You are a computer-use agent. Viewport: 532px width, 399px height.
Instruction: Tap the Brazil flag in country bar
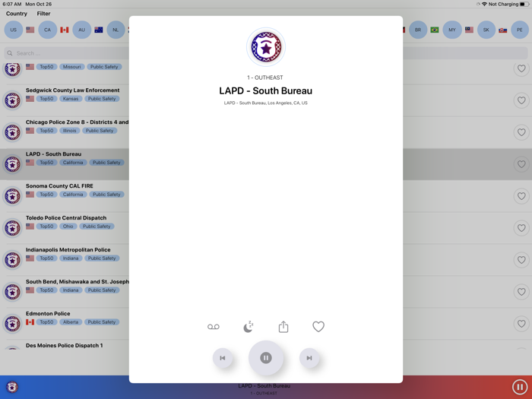(x=435, y=30)
